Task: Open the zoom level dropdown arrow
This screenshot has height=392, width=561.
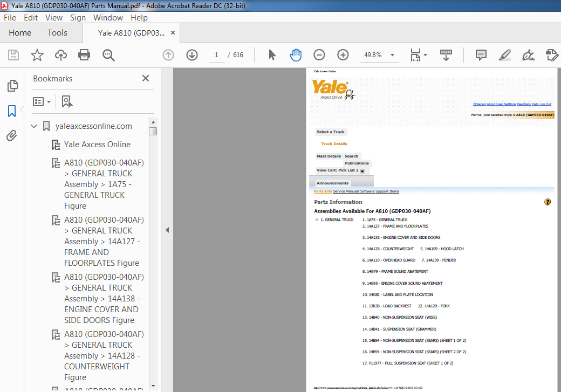Action: pos(393,55)
